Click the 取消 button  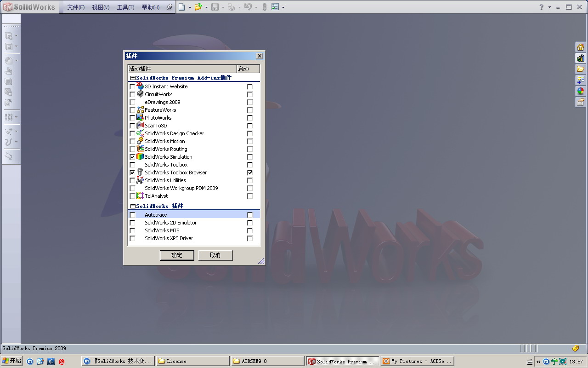pos(215,255)
